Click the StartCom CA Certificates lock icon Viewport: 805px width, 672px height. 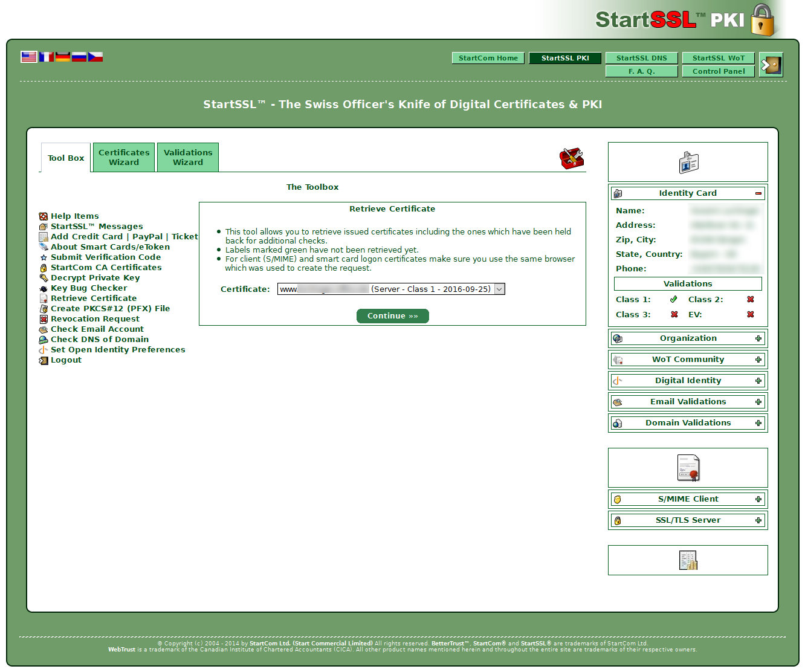pyautogui.click(x=44, y=268)
